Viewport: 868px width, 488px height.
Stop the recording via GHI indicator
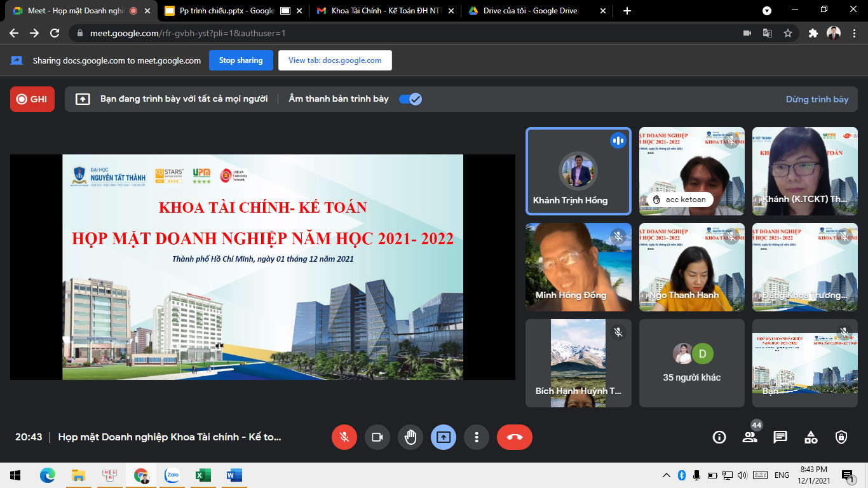click(x=32, y=99)
